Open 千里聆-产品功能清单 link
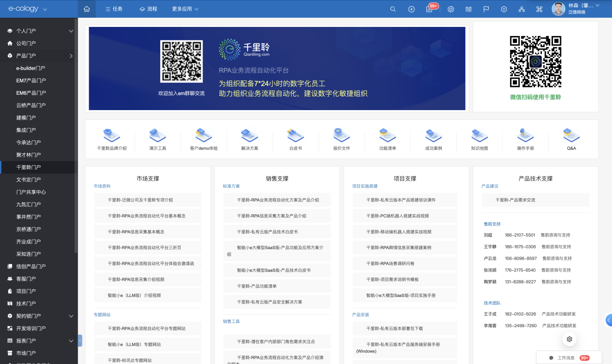Screen dimensions: 612x364 point(257,286)
